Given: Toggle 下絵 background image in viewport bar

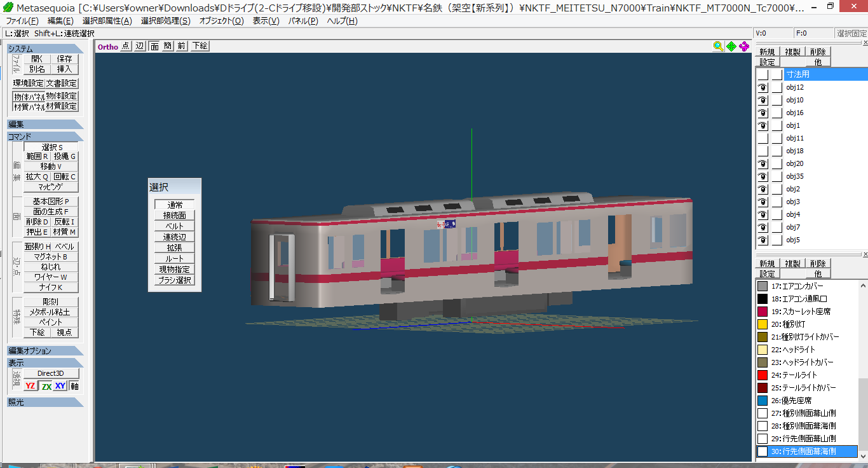Looking at the screenshot, I should (x=200, y=46).
